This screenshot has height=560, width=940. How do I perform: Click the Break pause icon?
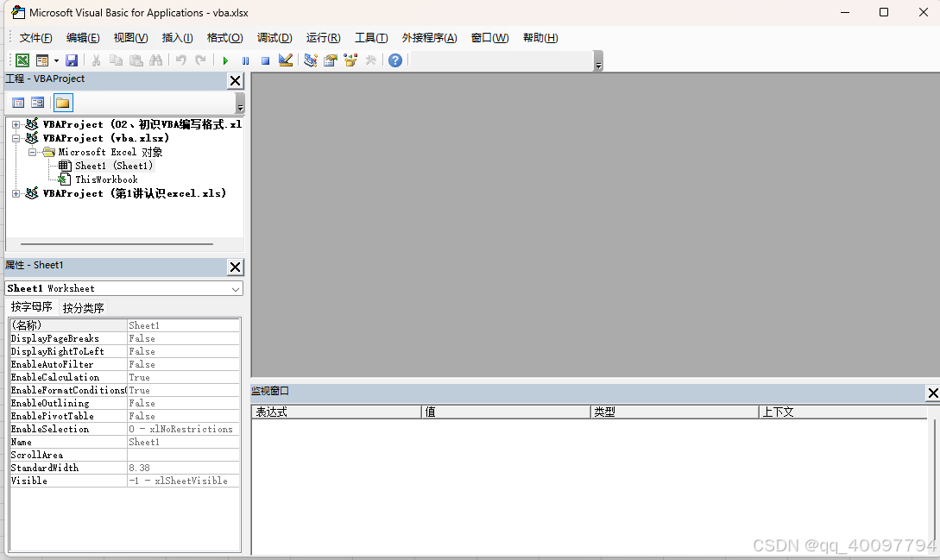pyautogui.click(x=245, y=60)
